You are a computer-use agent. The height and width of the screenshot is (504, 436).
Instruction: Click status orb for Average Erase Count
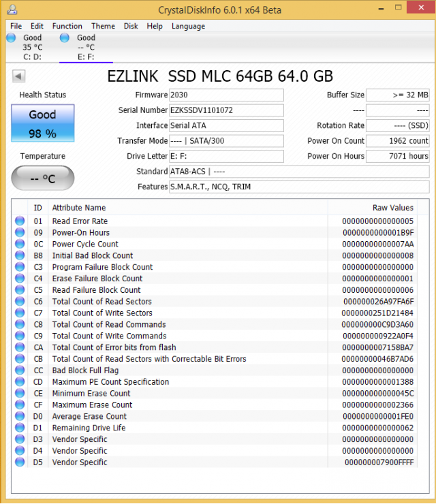(20, 416)
